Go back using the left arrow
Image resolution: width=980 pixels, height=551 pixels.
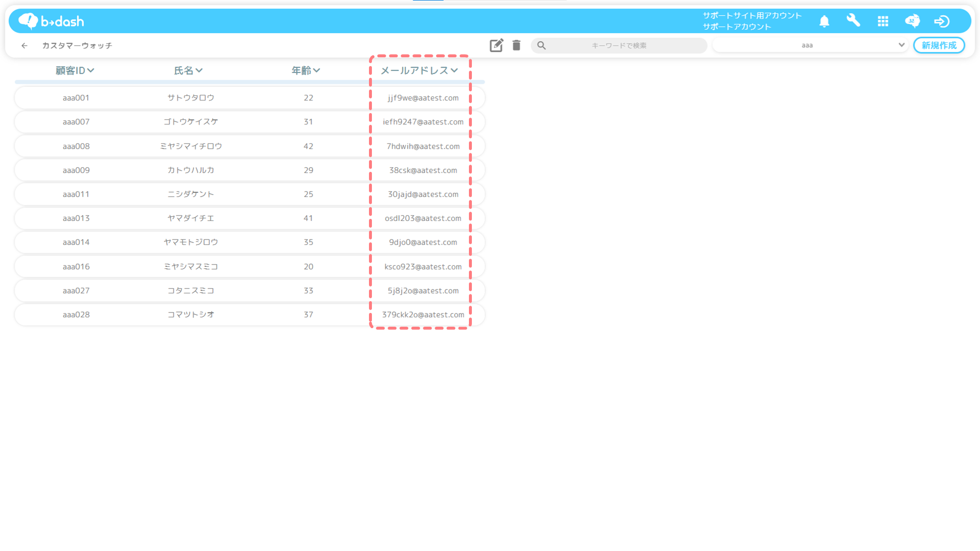(24, 46)
